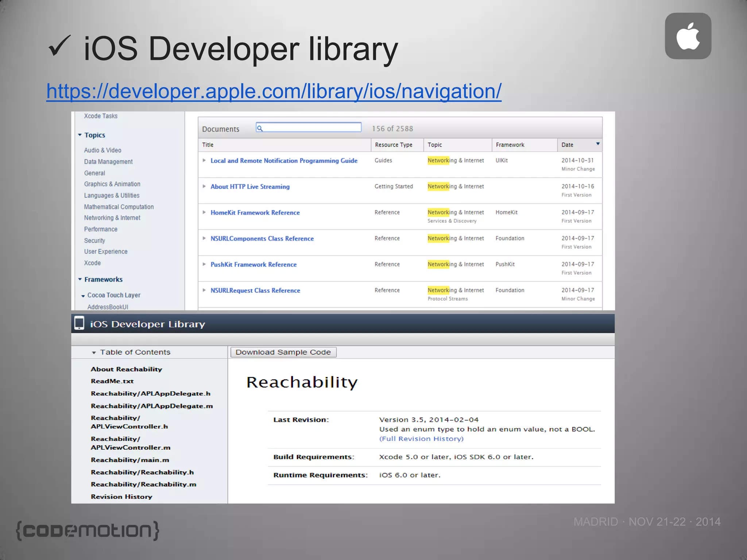Viewport: 747px width, 560px height.
Task: Open About Reachability in table of contents
Action: coord(126,369)
